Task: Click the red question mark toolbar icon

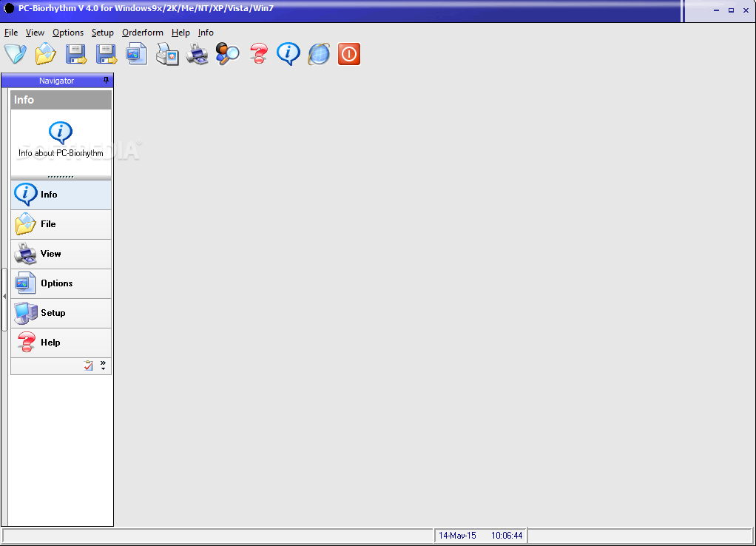Action: click(259, 54)
